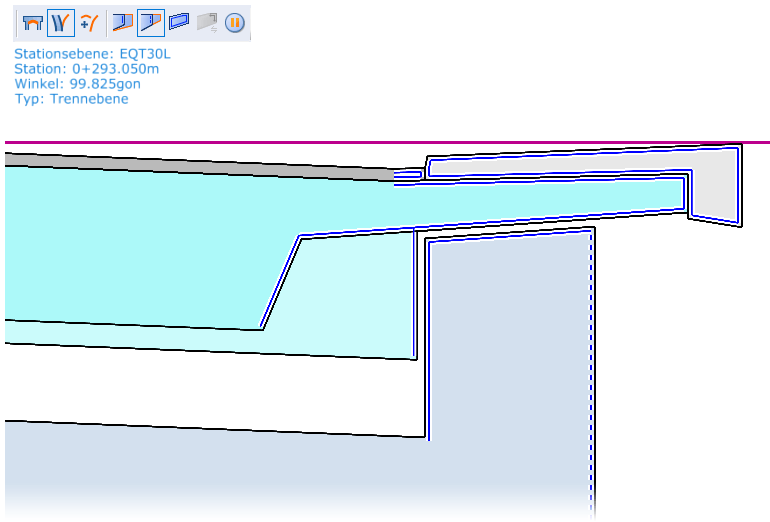The width and height of the screenshot is (770, 522).
Task: Click the orange pause button
Action: (235, 23)
